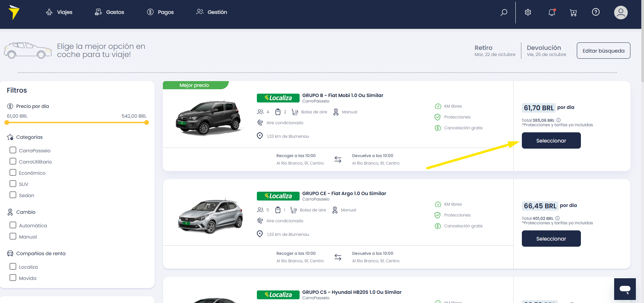Image resolution: width=644 pixels, height=303 pixels.
Task: Click luggage icon on Fiat Mobi card
Action: pyautogui.click(x=278, y=112)
